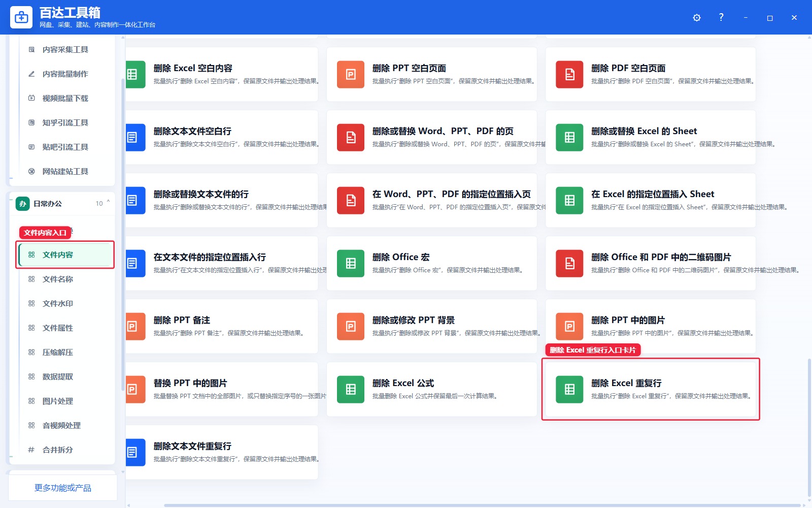This screenshot has width=812, height=508.
Task: Open the 删除 Excel 重复行 card title
Action: coord(626,383)
